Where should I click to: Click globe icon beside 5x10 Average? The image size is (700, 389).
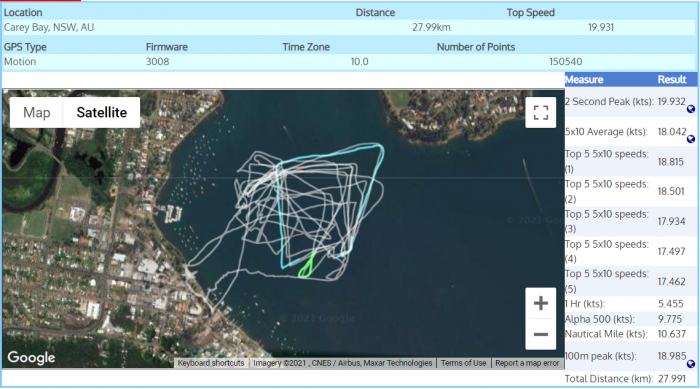pos(691,139)
